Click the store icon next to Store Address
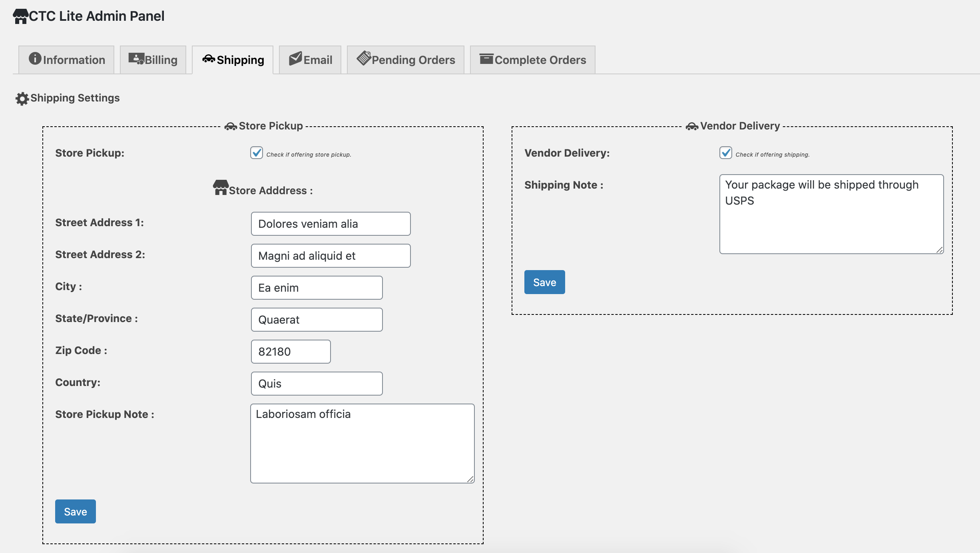Viewport: 980px width, 553px height. [221, 187]
